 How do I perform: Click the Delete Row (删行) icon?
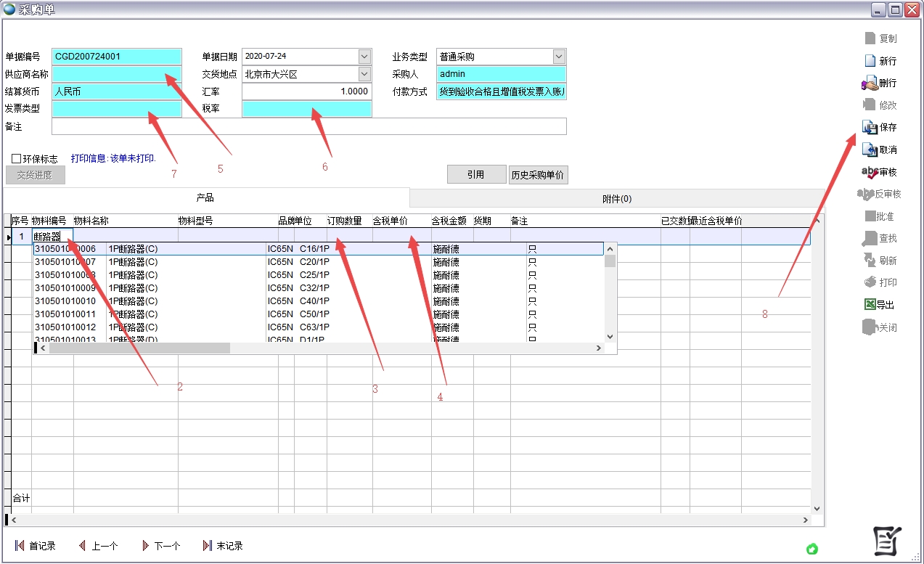point(870,83)
